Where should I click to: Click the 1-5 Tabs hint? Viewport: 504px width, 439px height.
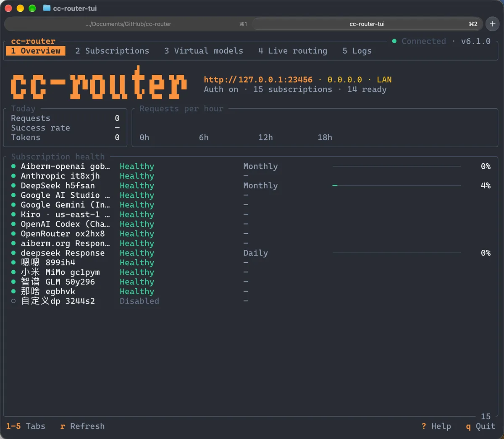pyautogui.click(x=26, y=426)
